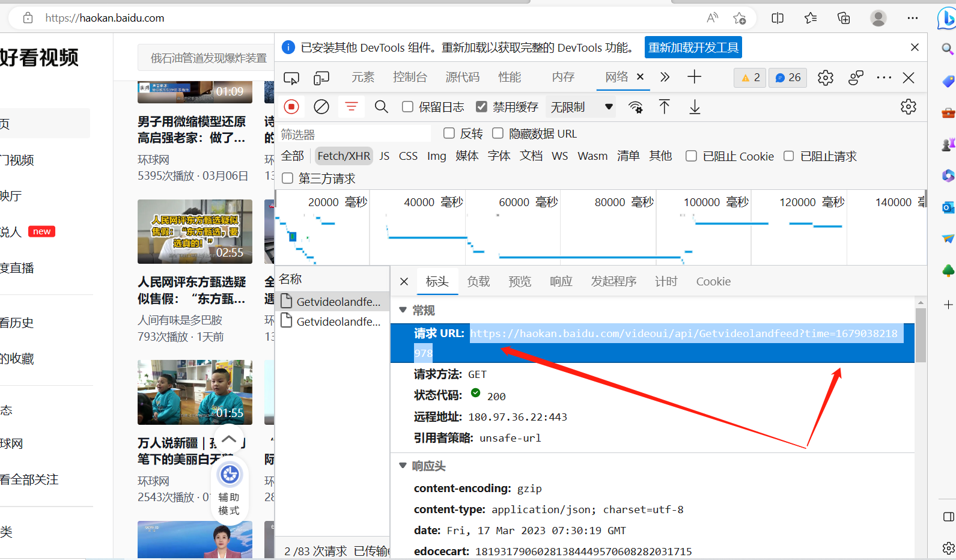Check 隐藏数据 URL checkbox
The image size is (956, 560).
tap(498, 133)
